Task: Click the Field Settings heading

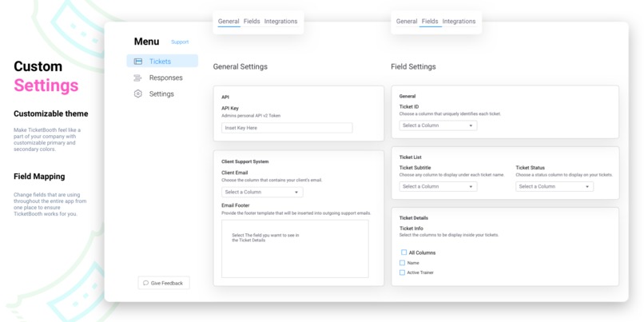Action: (x=413, y=66)
